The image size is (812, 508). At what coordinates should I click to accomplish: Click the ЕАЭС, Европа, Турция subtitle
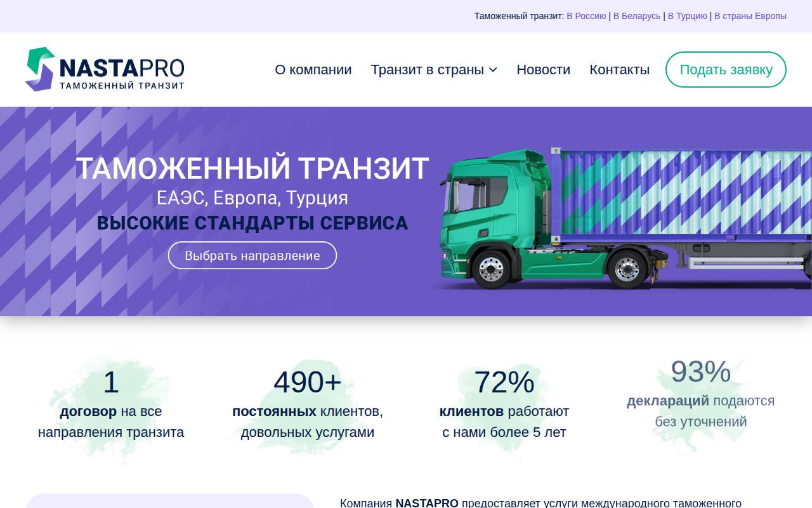pyautogui.click(x=252, y=198)
